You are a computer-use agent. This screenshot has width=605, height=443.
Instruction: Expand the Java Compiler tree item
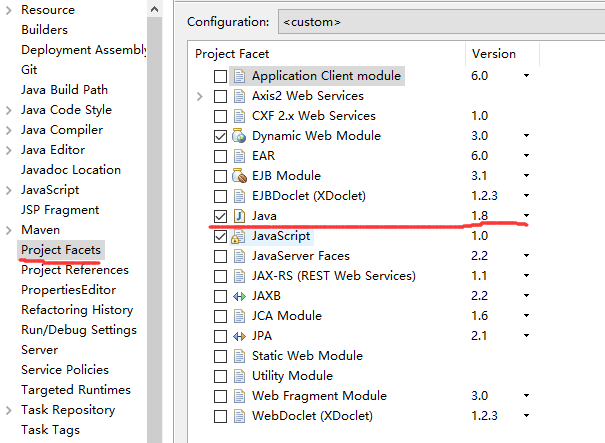pos(9,130)
